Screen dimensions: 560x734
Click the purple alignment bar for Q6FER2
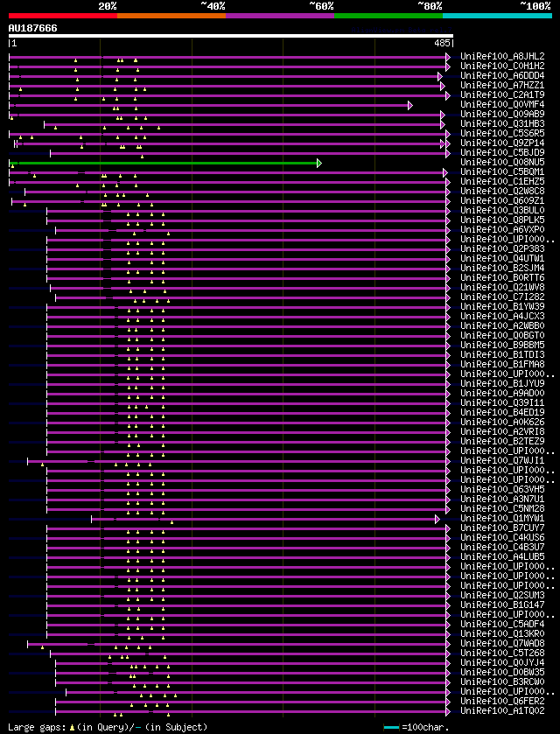coord(250,702)
